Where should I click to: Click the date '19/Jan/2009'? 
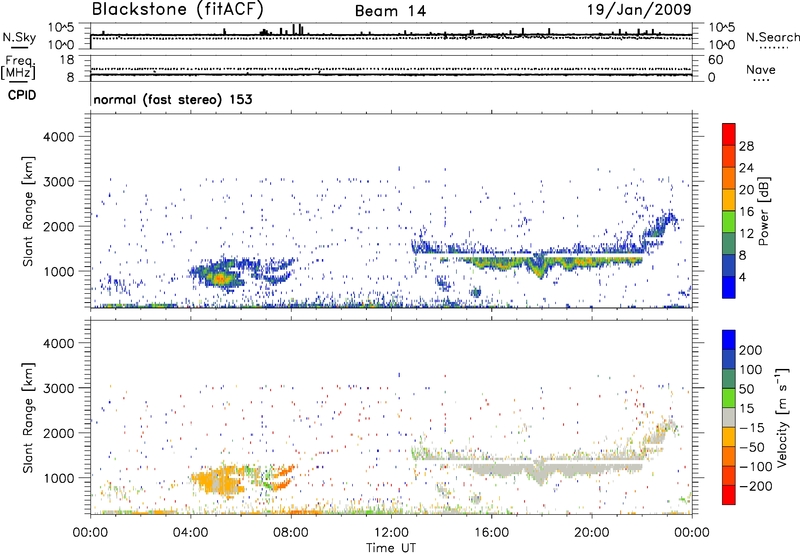[x=639, y=9]
